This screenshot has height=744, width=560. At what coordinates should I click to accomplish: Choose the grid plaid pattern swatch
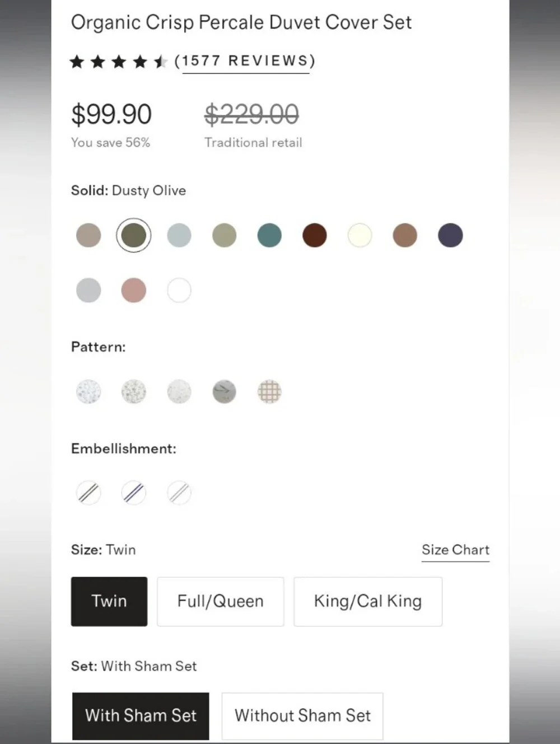[269, 392]
